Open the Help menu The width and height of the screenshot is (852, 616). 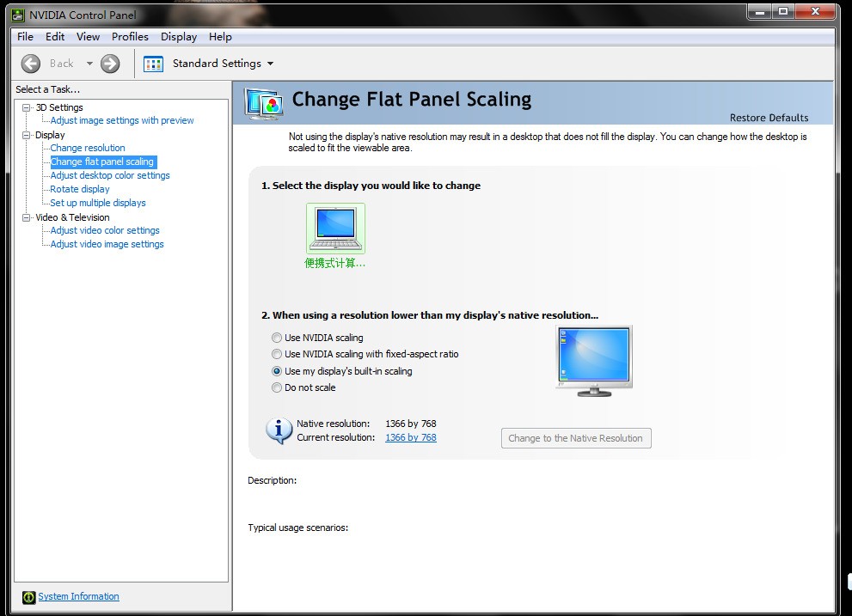(x=220, y=36)
